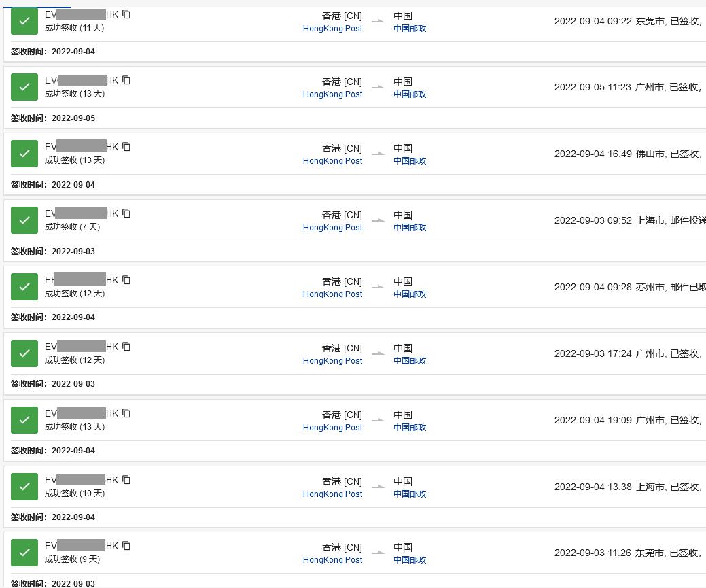Copy tracking number of the 11-day delivered parcel
The image size is (706, 588).
(x=126, y=14)
